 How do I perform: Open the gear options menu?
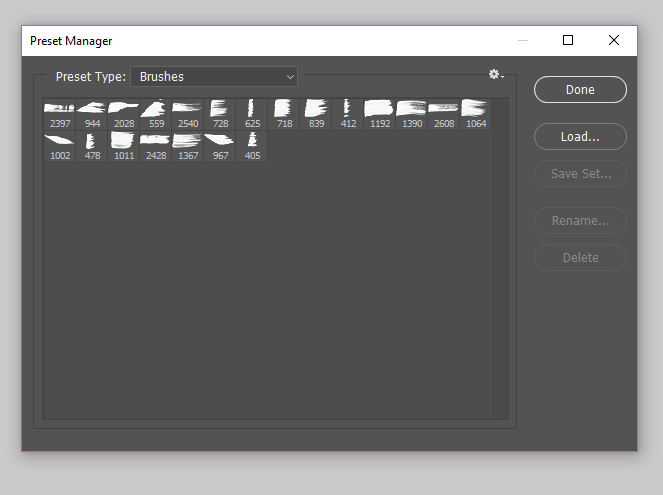click(496, 75)
